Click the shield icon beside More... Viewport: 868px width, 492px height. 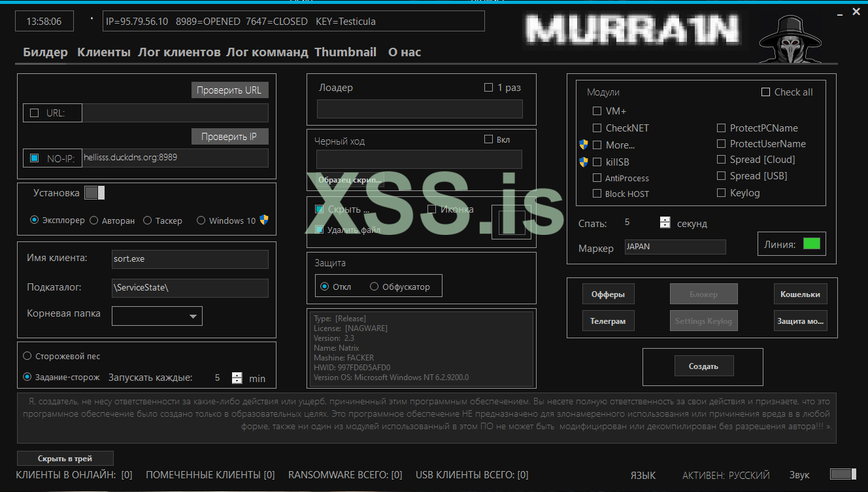point(584,145)
